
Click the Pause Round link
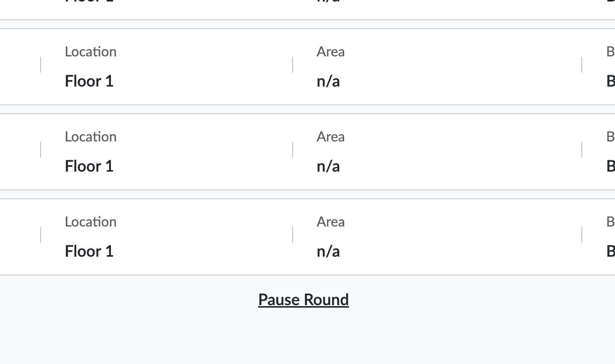[x=303, y=300]
